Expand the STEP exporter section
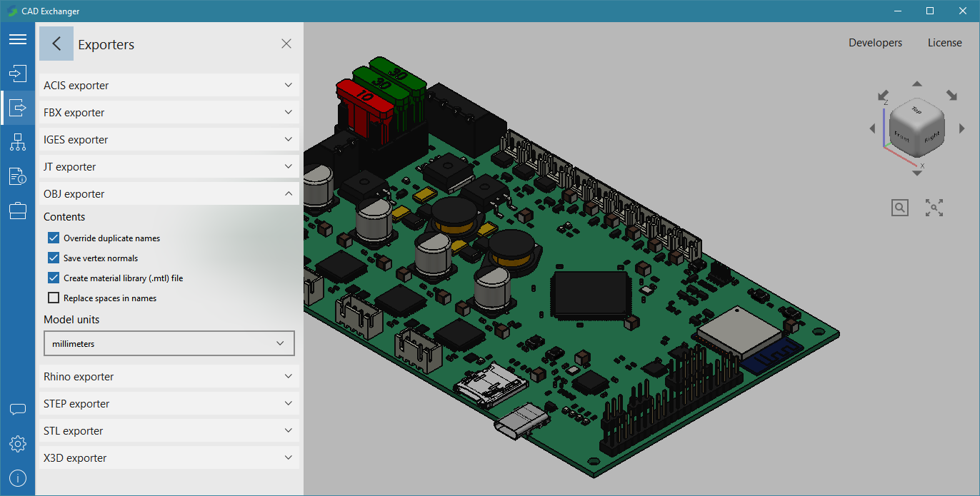The image size is (980, 496). (x=169, y=403)
